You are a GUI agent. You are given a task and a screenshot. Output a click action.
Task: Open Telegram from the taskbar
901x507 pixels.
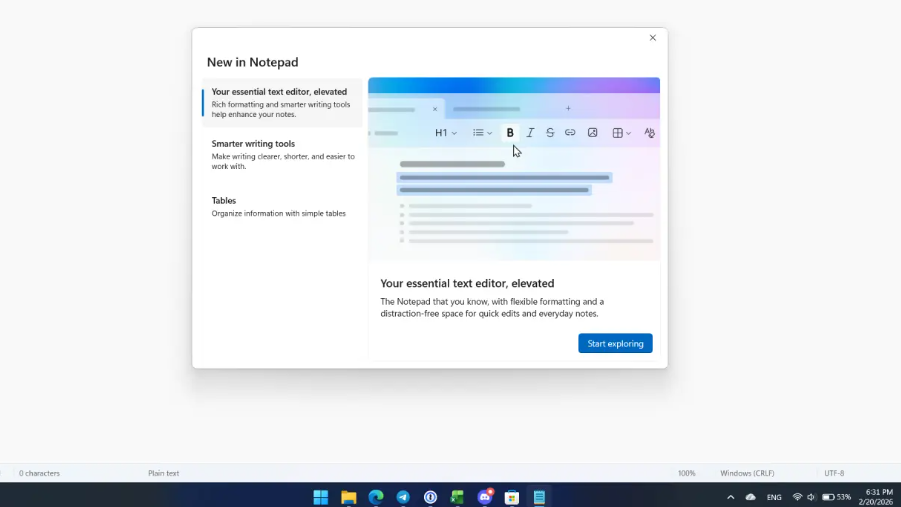coord(403,497)
